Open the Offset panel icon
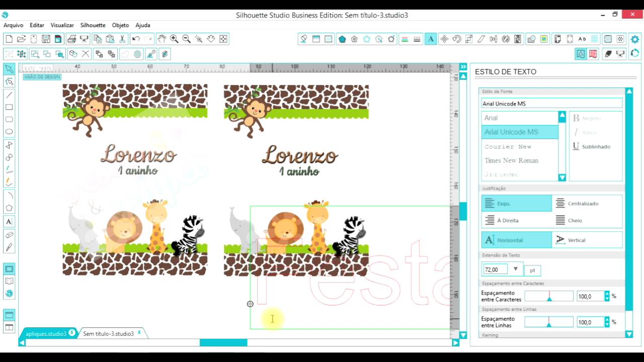Image resolution: width=644 pixels, height=362 pixels. tap(137, 54)
